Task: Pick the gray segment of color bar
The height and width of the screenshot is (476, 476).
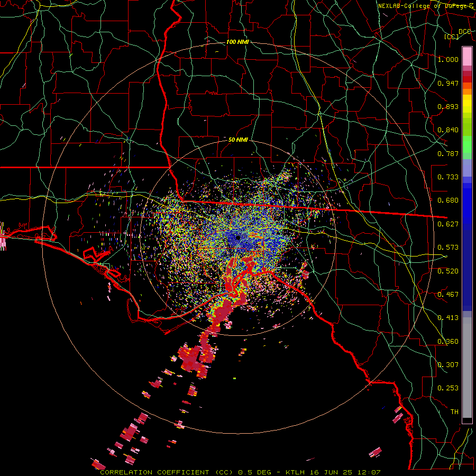Action: click(x=467, y=368)
